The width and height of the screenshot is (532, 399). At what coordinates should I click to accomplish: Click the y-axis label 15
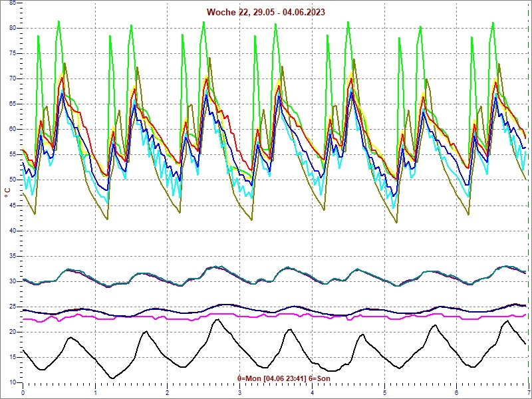coord(12,357)
